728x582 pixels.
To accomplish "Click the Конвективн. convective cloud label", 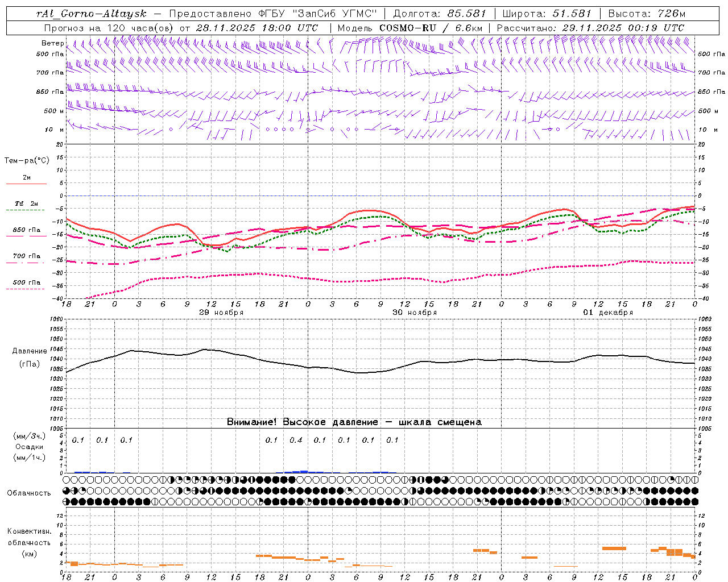I will (x=29, y=531).
